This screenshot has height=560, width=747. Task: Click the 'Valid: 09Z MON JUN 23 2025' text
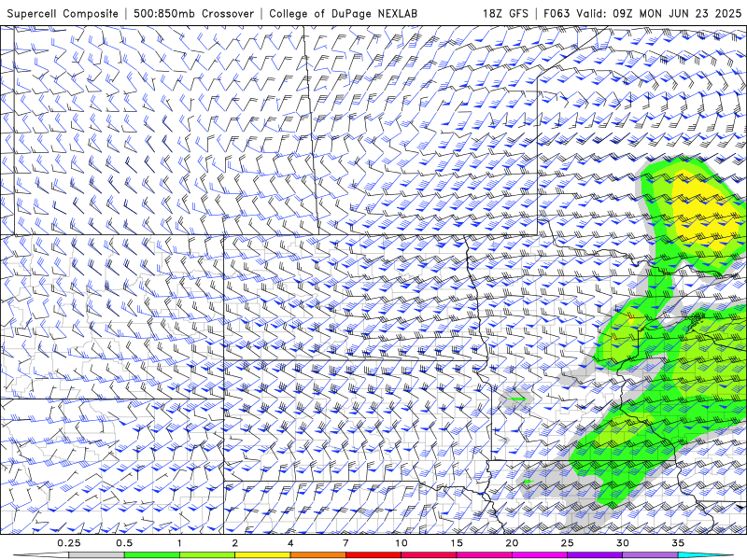(659, 13)
